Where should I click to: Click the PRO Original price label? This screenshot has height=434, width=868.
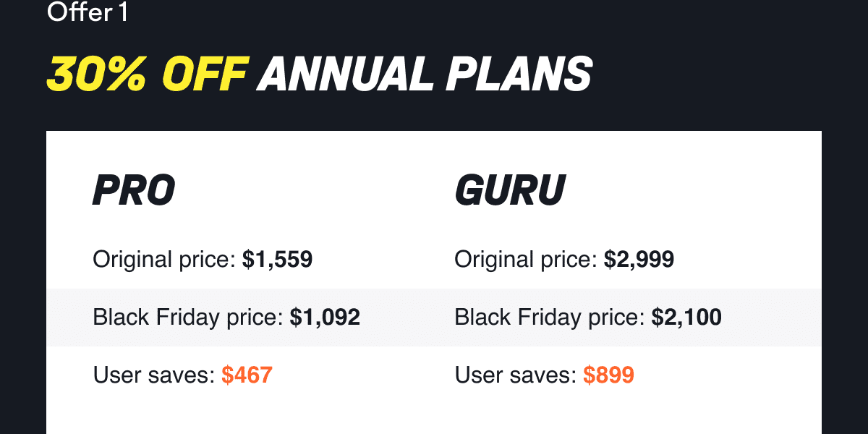click(164, 259)
